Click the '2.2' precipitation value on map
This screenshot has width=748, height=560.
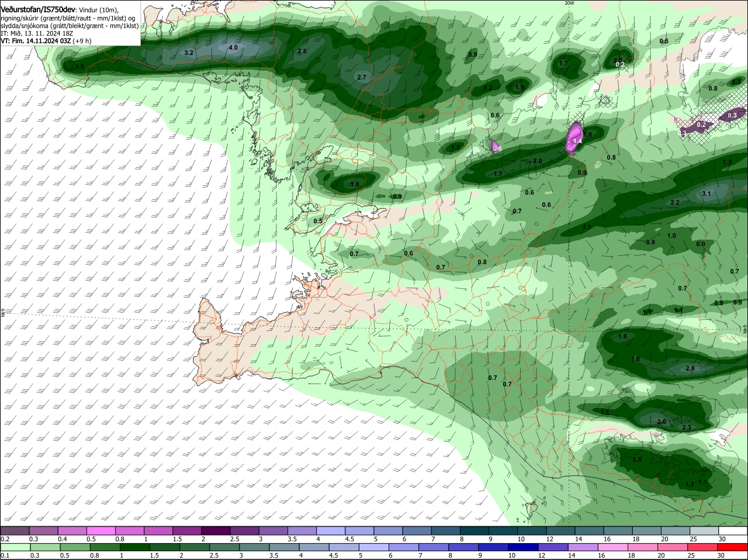pos(675,202)
